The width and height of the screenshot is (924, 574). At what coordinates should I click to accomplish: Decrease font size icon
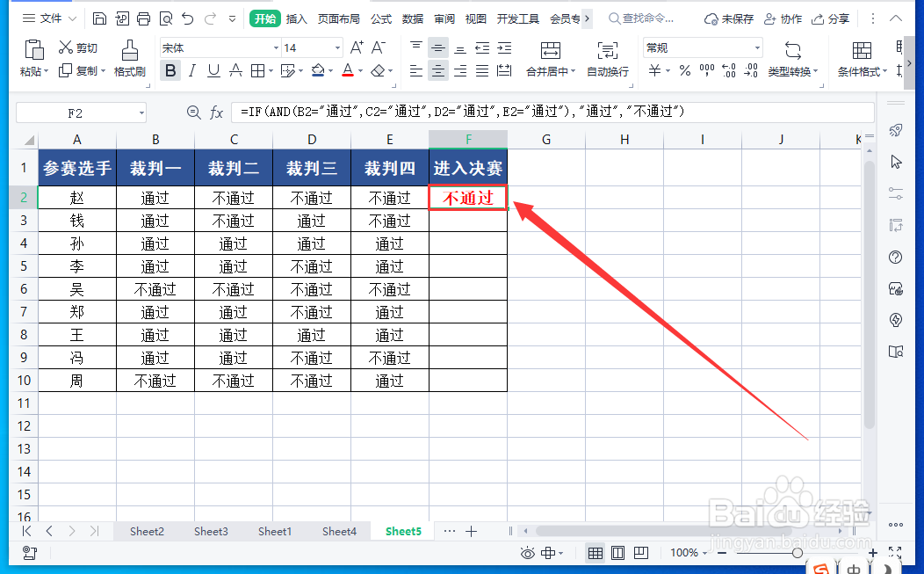click(379, 47)
